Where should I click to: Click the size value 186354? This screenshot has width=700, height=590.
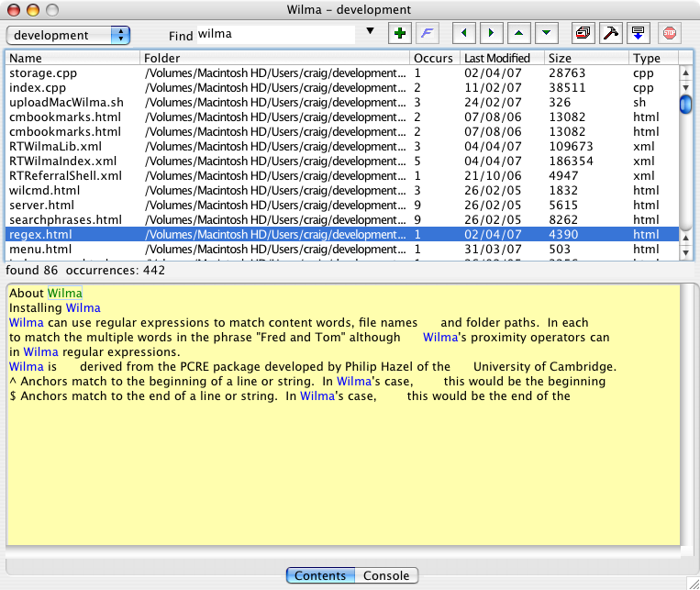pos(571,161)
